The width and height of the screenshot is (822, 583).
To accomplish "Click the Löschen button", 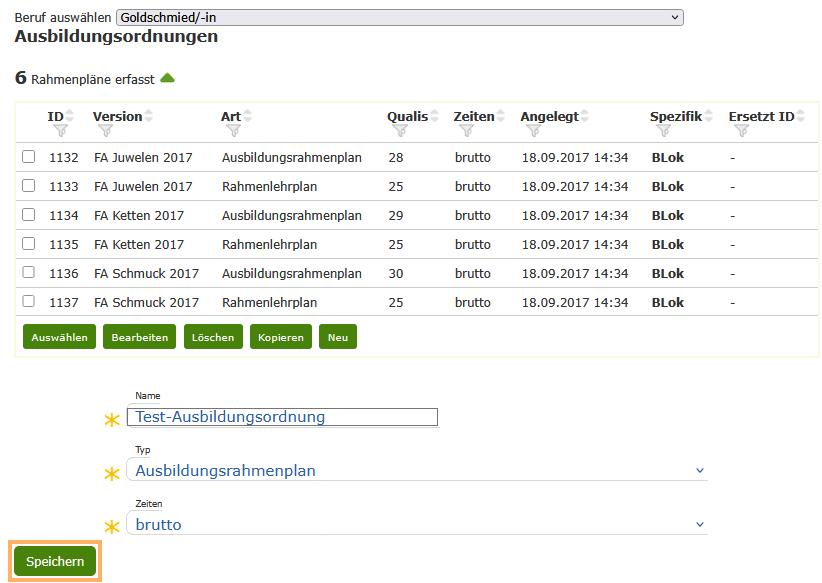I will (215, 337).
